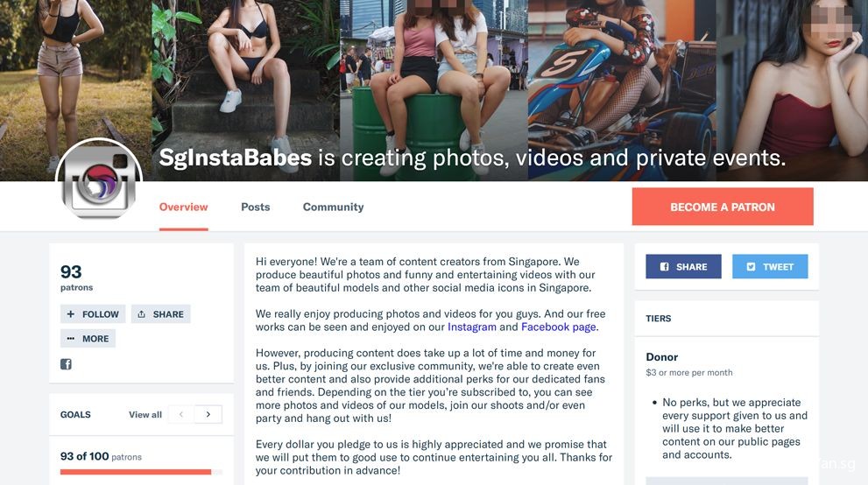
Task: Click the ellipsis icon on the MORE button
Action: point(70,339)
